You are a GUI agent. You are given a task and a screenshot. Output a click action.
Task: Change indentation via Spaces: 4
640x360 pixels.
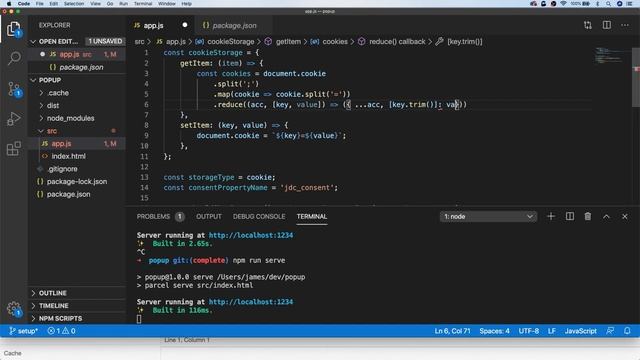pyautogui.click(x=494, y=331)
